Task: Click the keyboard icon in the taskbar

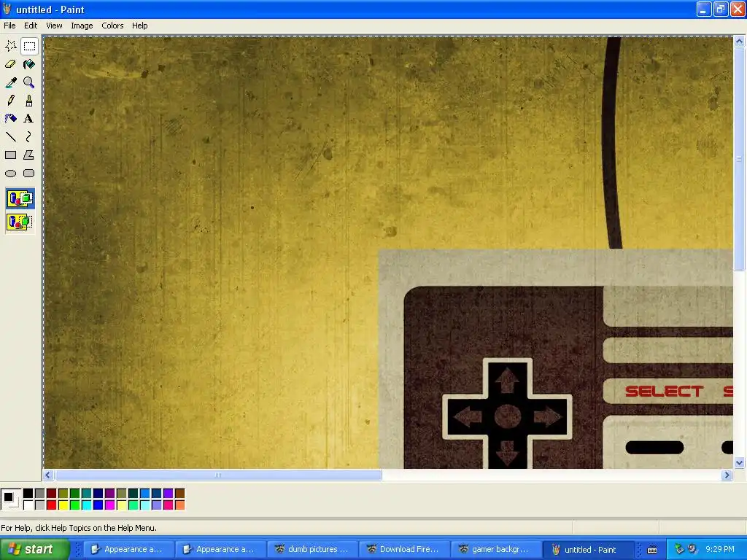Action: (x=652, y=550)
